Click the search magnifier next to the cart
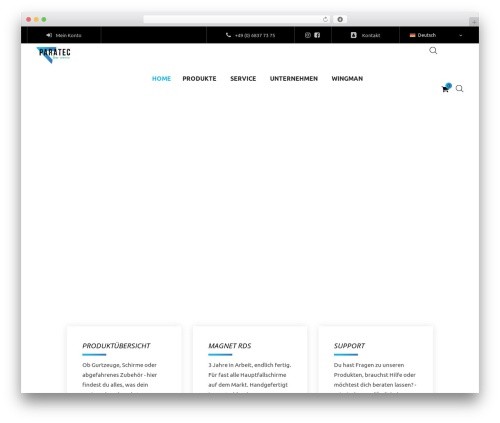The width and height of the screenshot is (500, 423). 459,89
